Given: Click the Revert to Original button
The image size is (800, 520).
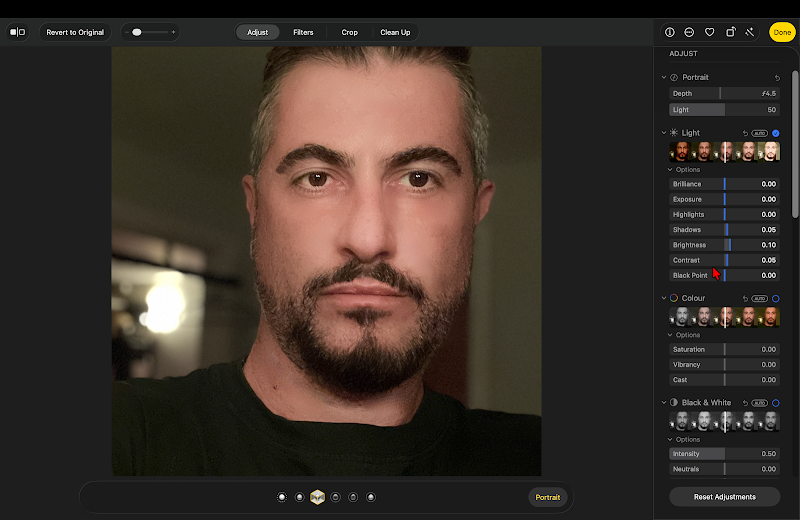Looking at the screenshot, I should pyautogui.click(x=75, y=32).
